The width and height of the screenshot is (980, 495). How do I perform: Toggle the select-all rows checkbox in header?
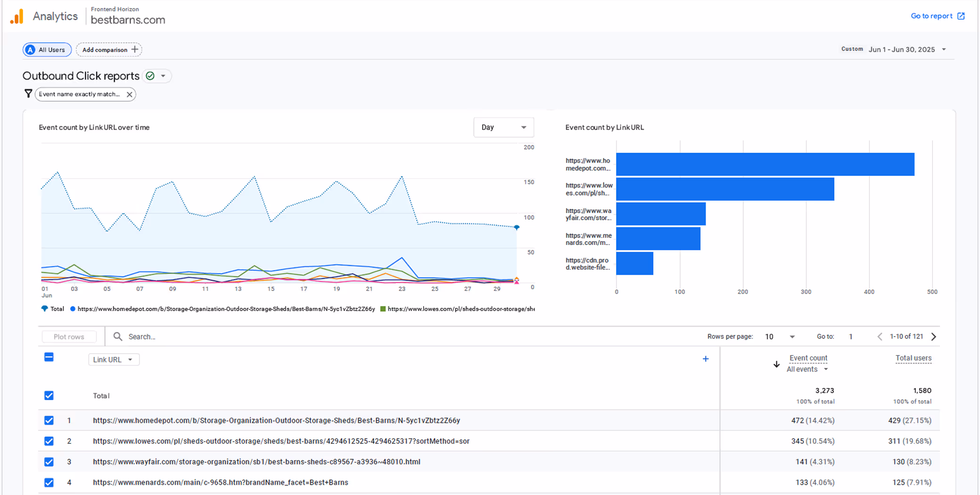pyautogui.click(x=49, y=357)
